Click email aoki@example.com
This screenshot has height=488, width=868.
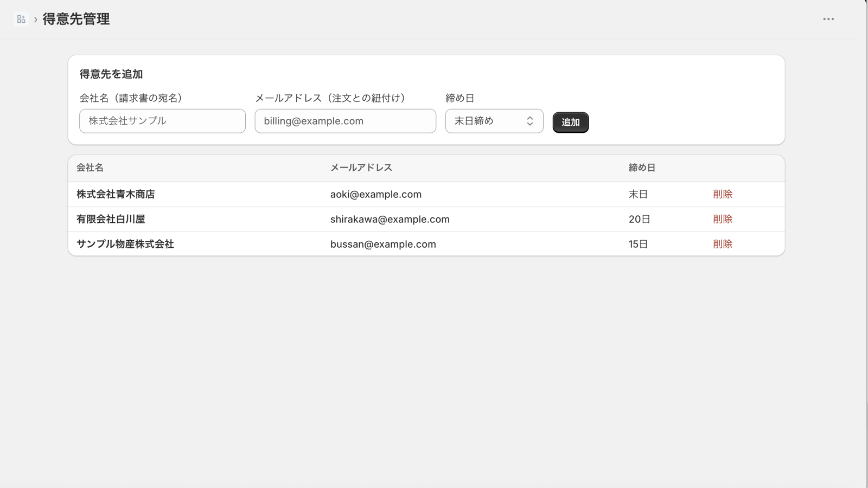376,194
